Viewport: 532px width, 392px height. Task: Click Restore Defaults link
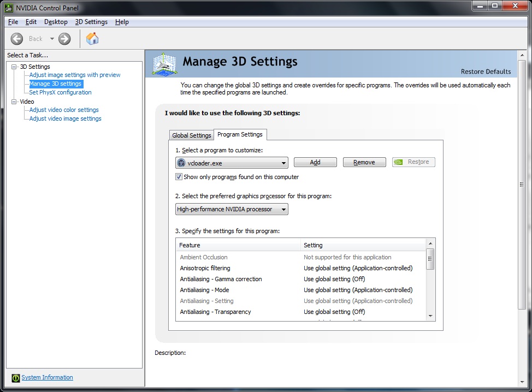(x=486, y=72)
